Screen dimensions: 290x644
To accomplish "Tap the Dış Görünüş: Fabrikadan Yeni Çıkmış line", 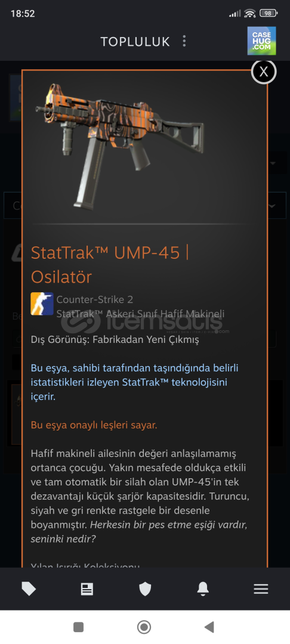I will click(115, 340).
